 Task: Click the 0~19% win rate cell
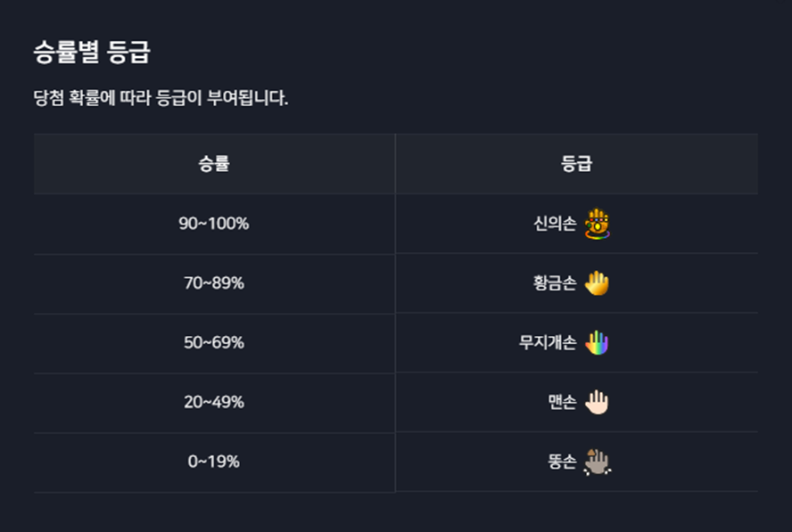(x=214, y=462)
